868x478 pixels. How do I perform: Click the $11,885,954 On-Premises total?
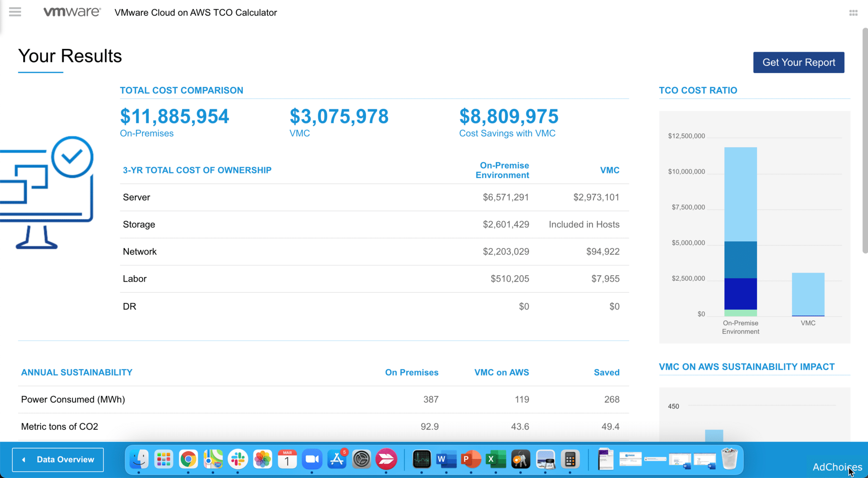click(175, 116)
